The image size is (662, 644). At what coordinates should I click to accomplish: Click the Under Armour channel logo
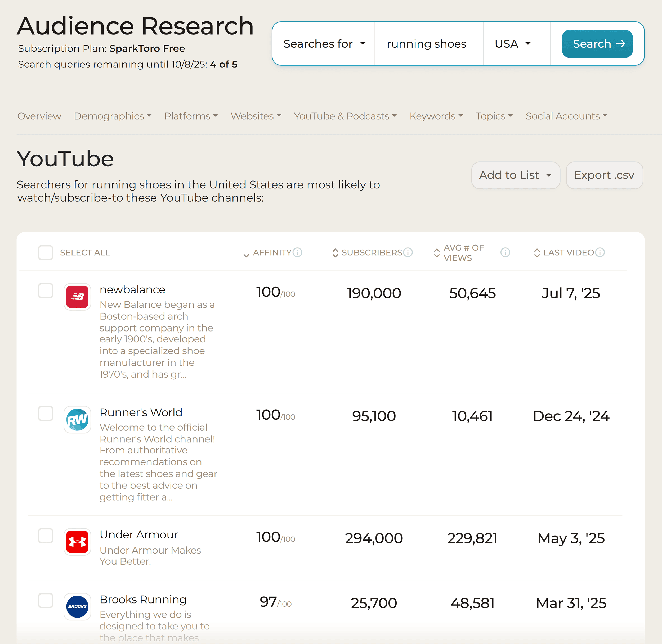pos(77,542)
